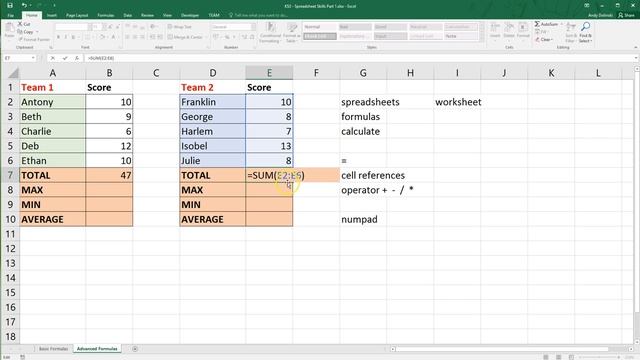640x360 pixels.
Task: Click the Sort & Filter icon
Action: pos(571,27)
